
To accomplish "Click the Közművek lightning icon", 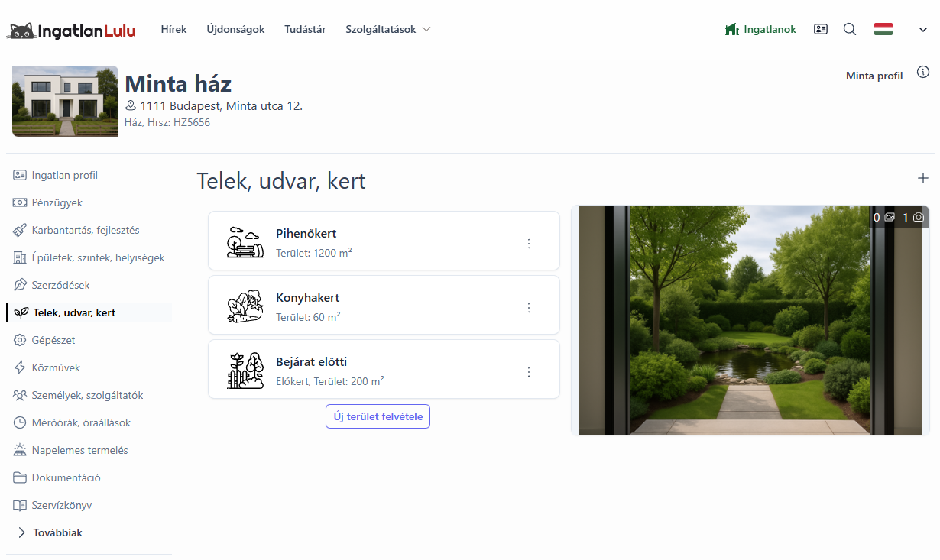I will coord(20,367).
